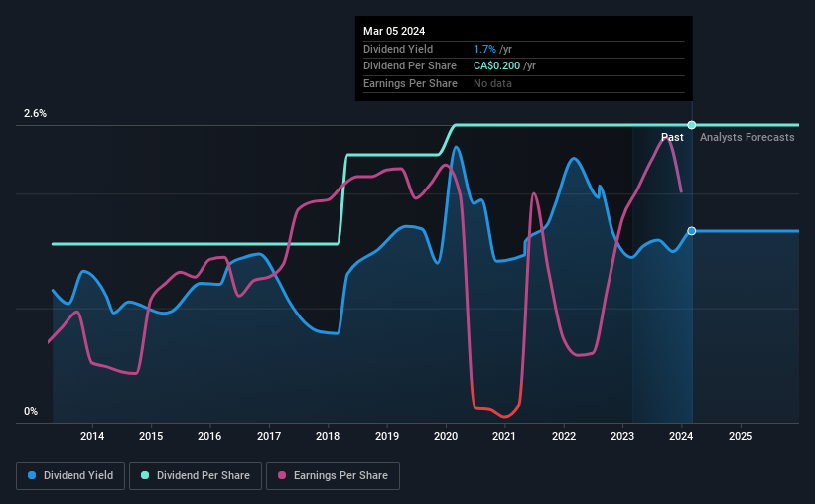The image size is (815, 504).
Task: Click the teal Dividend Per Share legend dot
Action: pos(145,475)
